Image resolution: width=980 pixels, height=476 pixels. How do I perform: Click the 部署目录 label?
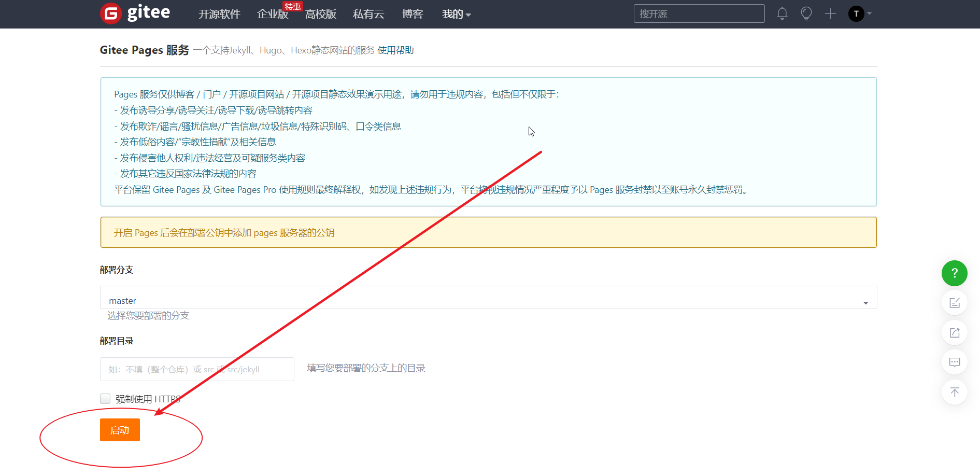pyautogui.click(x=117, y=341)
